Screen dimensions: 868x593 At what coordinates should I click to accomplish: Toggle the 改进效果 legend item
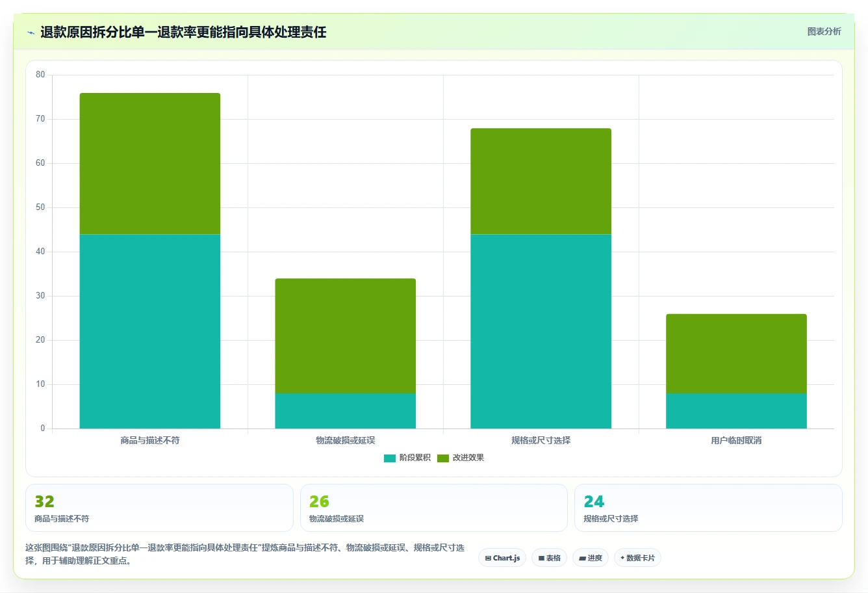[461, 458]
